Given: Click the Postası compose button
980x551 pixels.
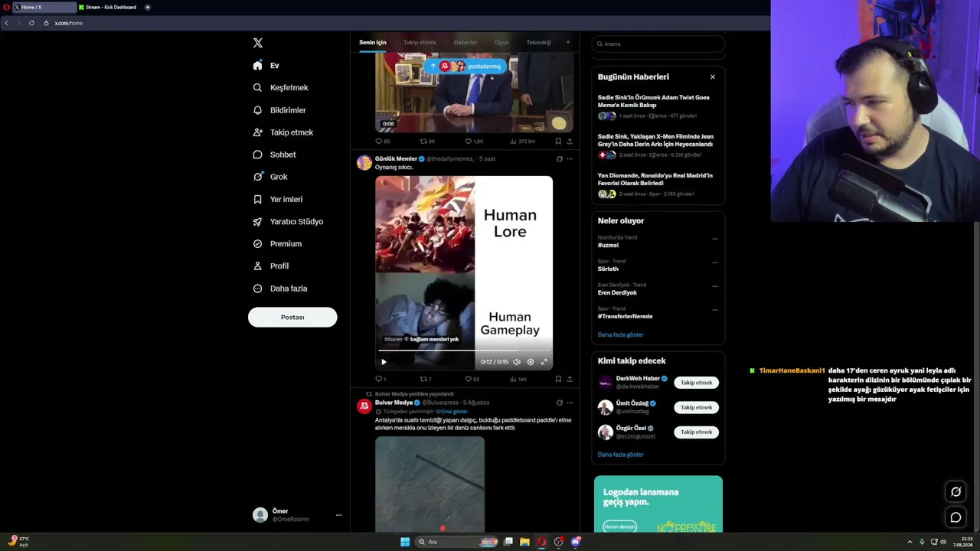Looking at the screenshot, I should point(292,318).
